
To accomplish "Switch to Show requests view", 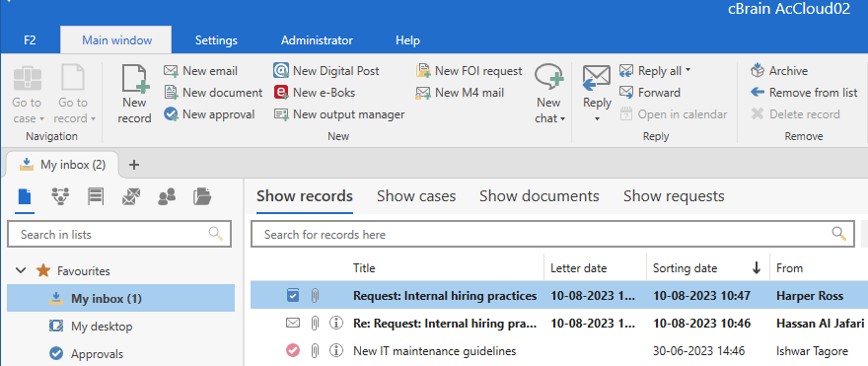I will 674,196.
